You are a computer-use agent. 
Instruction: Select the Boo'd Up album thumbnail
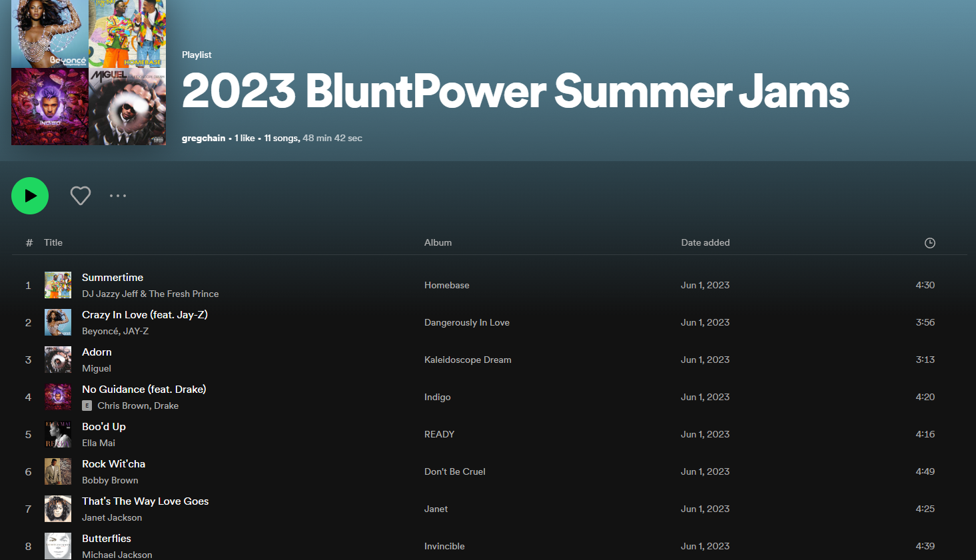click(x=58, y=434)
